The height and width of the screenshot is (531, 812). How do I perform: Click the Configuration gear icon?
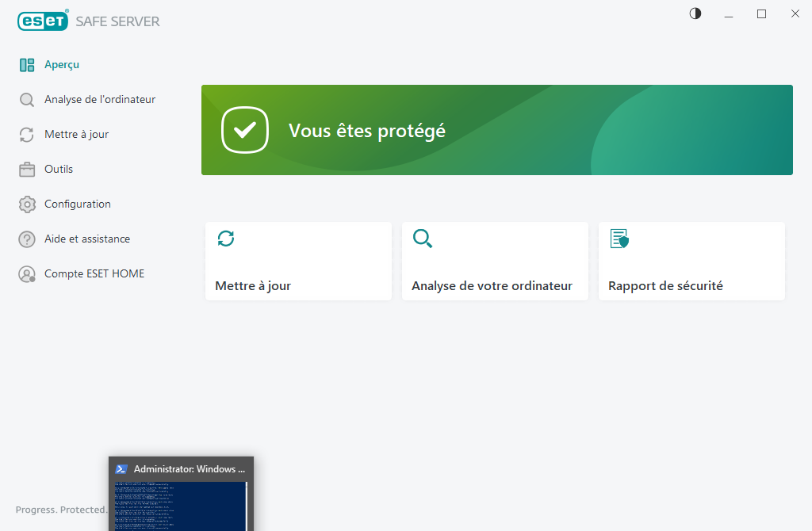coord(26,204)
